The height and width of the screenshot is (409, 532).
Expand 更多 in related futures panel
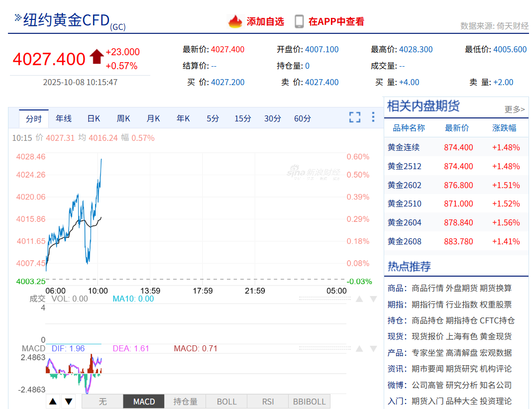[515, 109]
